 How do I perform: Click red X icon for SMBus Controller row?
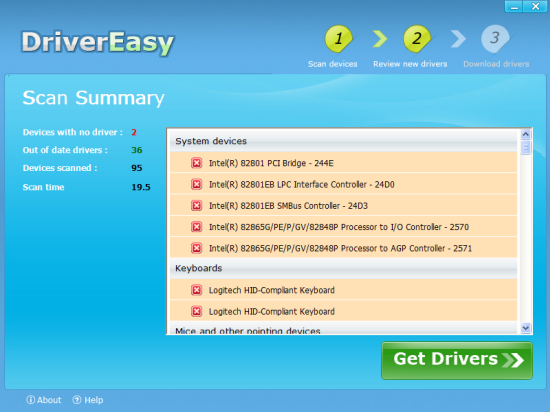pos(196,206)
